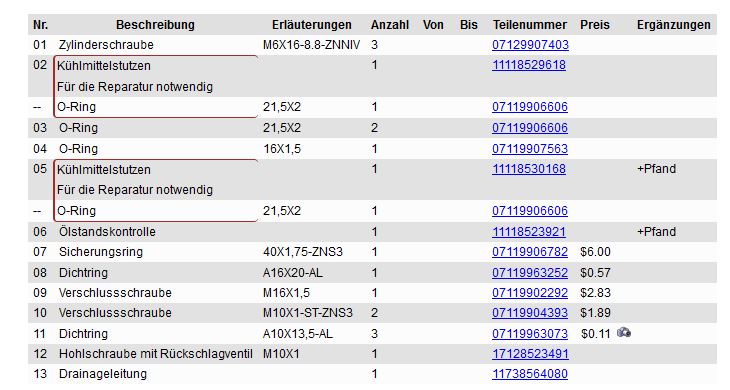
Task: Click the Preis column header
Action: 595,25
